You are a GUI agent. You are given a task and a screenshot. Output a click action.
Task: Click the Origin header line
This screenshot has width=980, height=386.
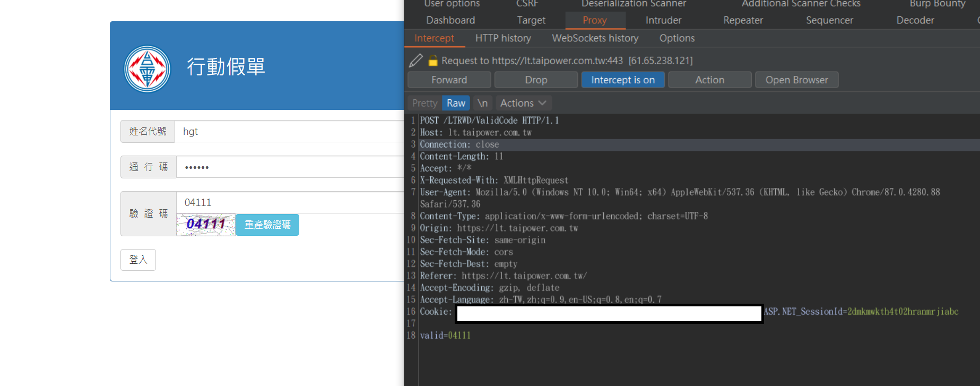(x=499, y=228)
